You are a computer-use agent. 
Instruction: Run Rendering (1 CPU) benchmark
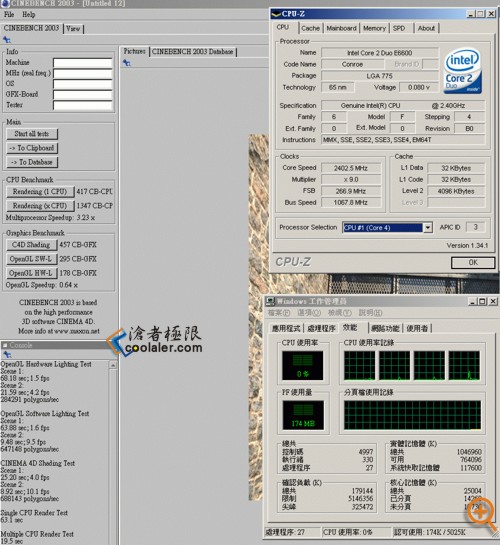40,192
